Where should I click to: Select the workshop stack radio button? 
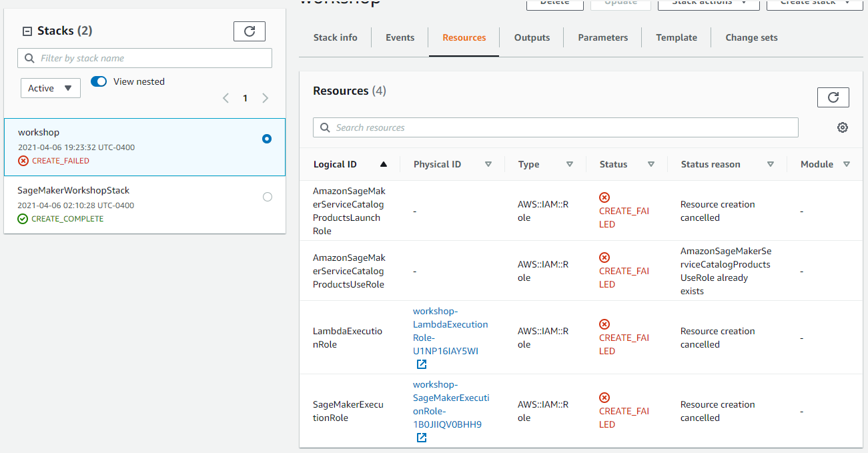coord(266,139)
